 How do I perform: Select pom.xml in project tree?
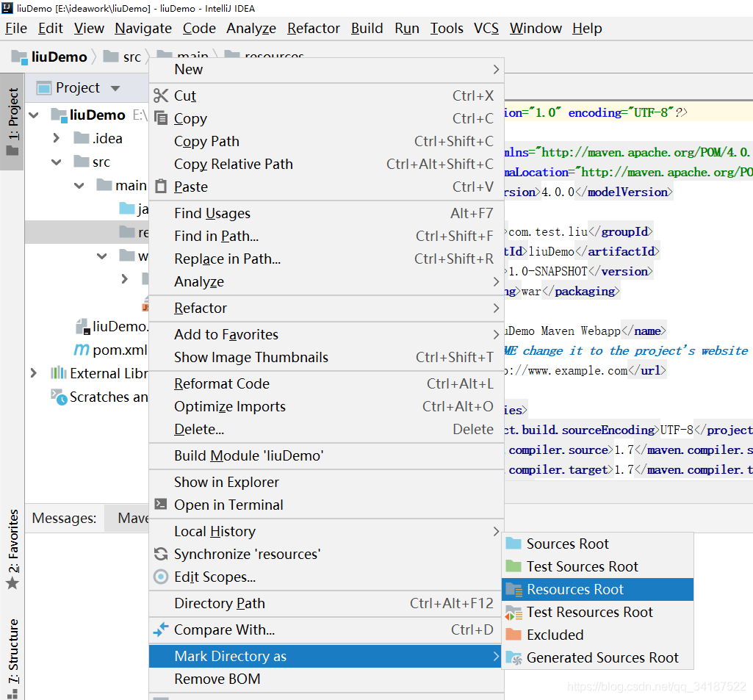pyautogui.click(x=120, y=350)
